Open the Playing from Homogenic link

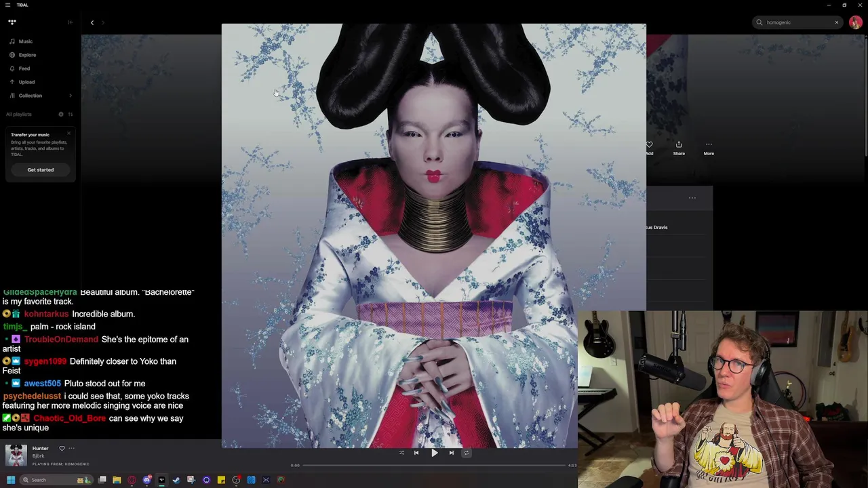[60, 464]
